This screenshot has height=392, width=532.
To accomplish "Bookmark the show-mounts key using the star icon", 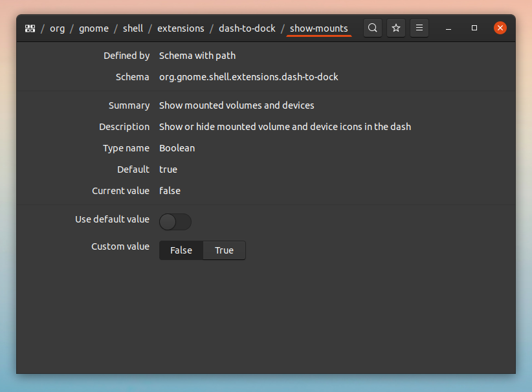I will [x=395, y=28].
